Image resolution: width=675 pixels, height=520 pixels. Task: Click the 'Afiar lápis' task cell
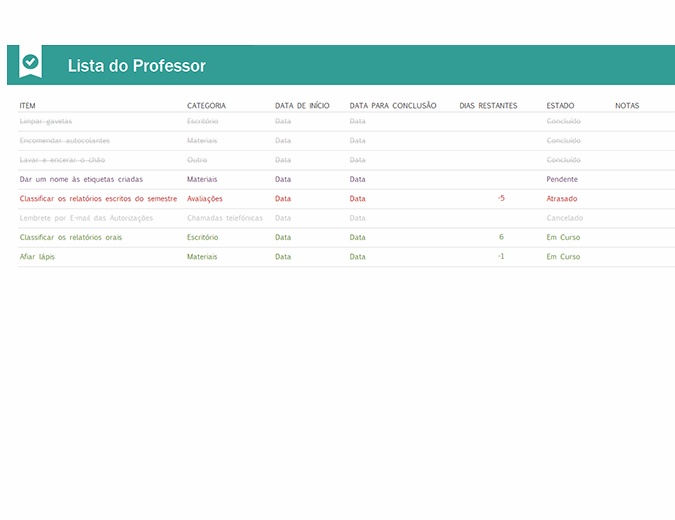[x=39, y=257]
